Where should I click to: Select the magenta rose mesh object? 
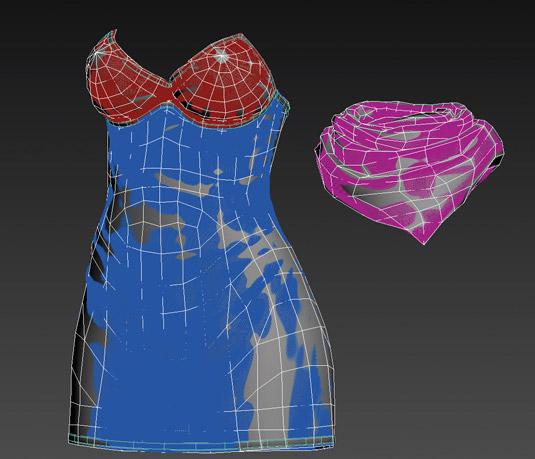[409, 172]
